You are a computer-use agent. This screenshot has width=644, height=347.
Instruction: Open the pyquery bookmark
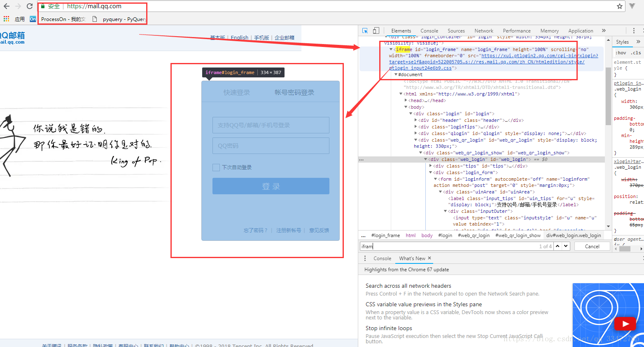119,19
